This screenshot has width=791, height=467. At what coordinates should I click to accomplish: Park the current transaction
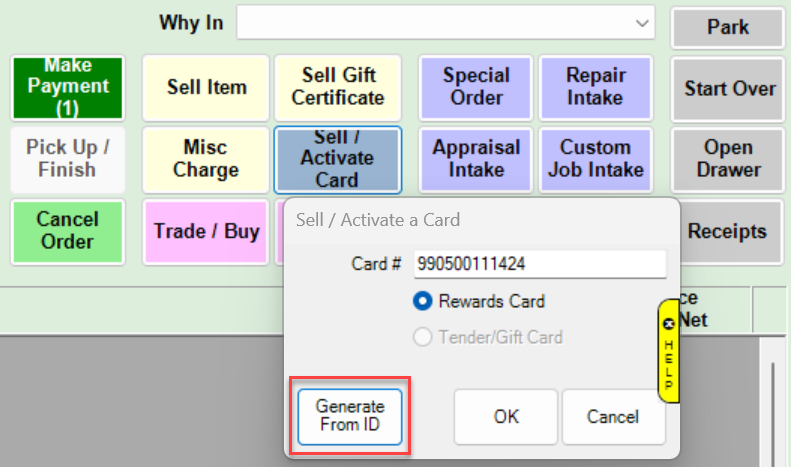[728, 27]
